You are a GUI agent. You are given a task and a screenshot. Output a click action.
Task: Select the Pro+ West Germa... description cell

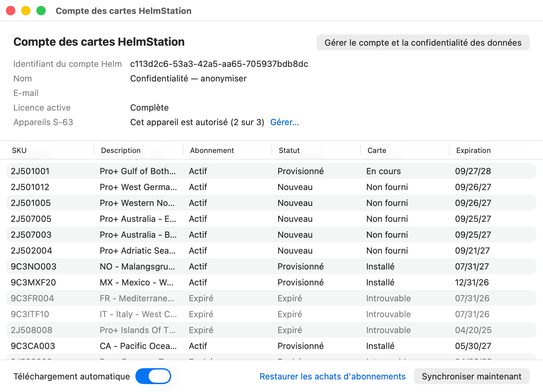pos(138,187)
